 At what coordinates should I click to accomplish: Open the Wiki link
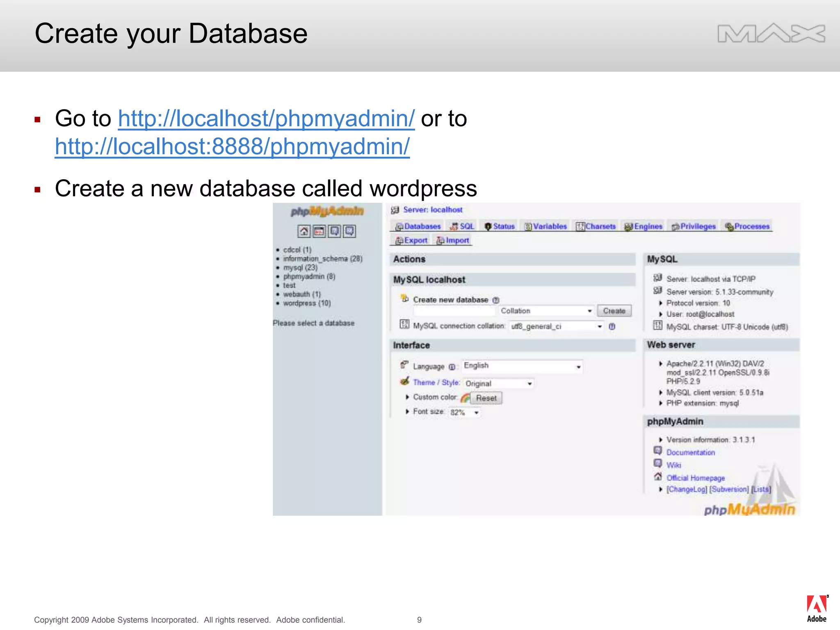673,465
